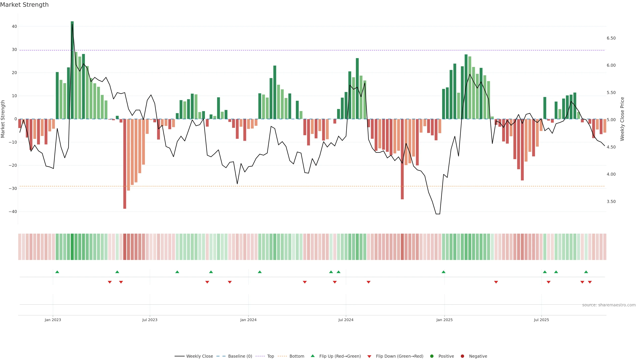Viewport: 644px width, 362px height.
Task: Click first flip-up triangle near Jan 2023
Action: (57, 272)
